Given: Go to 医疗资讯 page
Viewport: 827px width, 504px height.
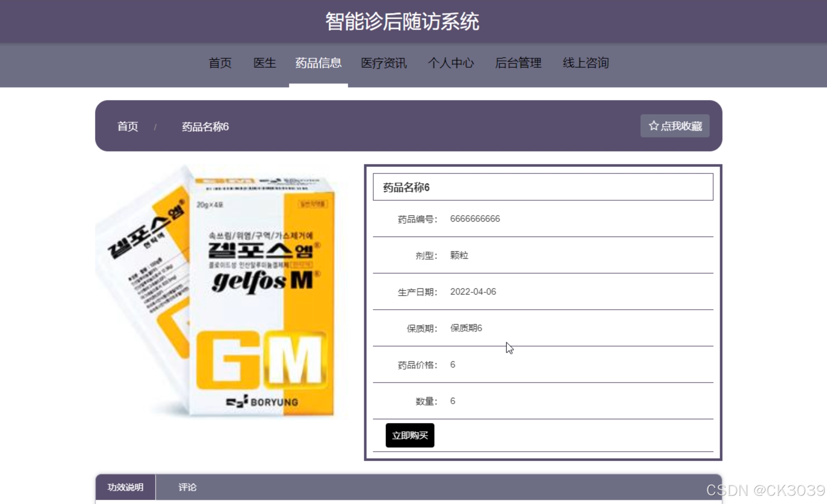Looking at the screenshot, I should [384, 63].
